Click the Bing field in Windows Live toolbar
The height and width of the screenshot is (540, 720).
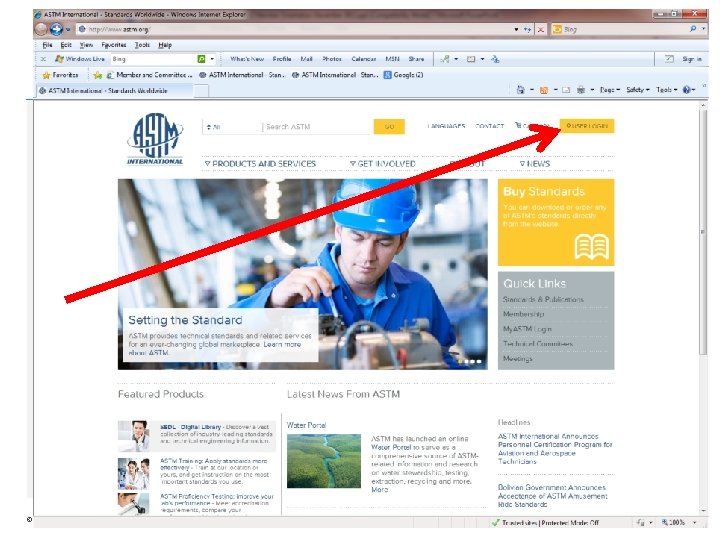pyautogui.click(x=154, y=59)
